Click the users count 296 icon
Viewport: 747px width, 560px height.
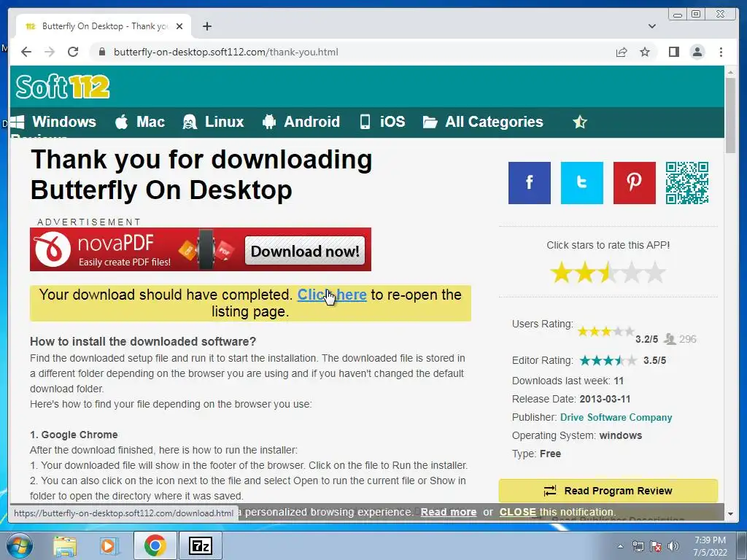[x=670, y=338]
